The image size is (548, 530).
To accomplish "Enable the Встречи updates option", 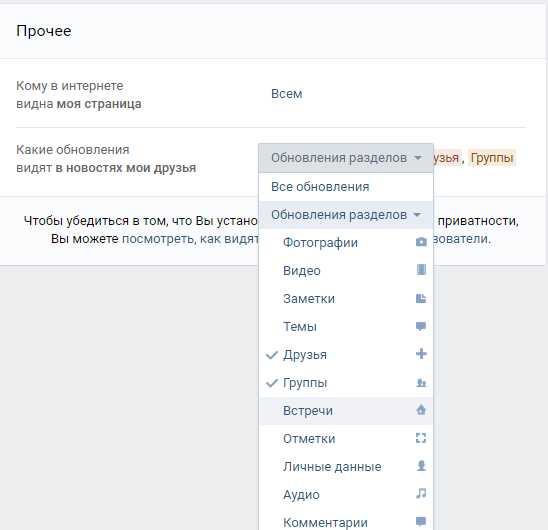I will click(346, 411).
